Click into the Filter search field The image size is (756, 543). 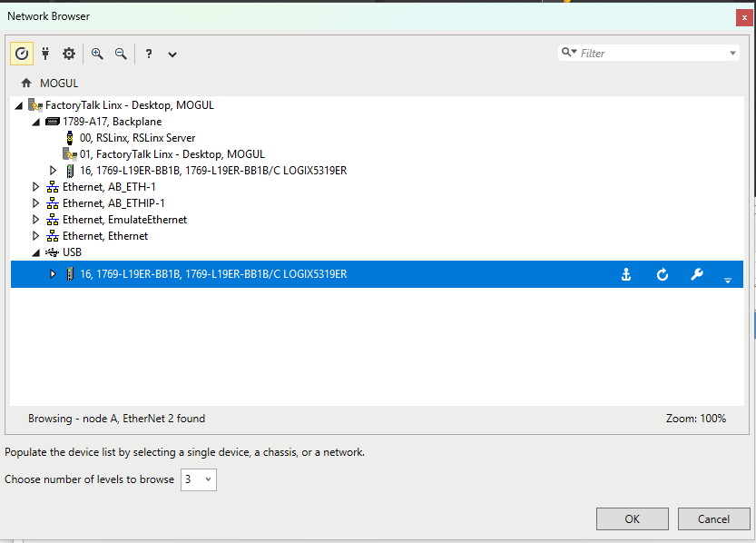pyautogui.click(x=652, y=54)
